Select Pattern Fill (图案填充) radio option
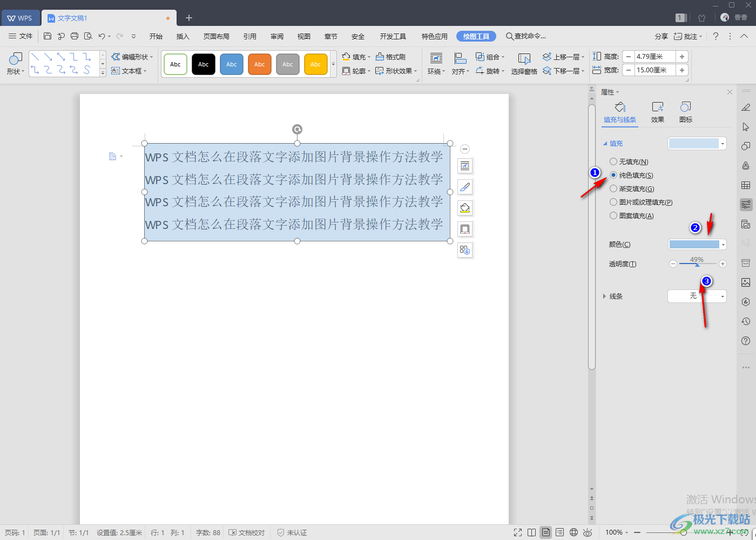The height and width of the screenshot is (540, 756). (613, 215)
